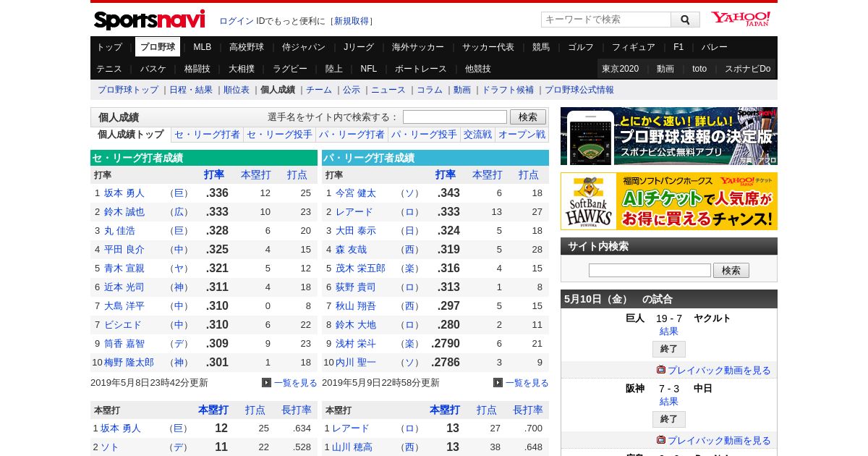Switch to セ・リーグ投手 tab
The image size is (868, 456).
click(x=279, y=135)
